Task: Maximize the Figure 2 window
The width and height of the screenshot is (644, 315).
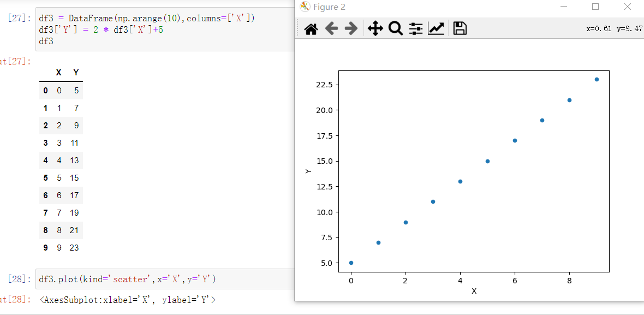Action: [x=595, y=7]
